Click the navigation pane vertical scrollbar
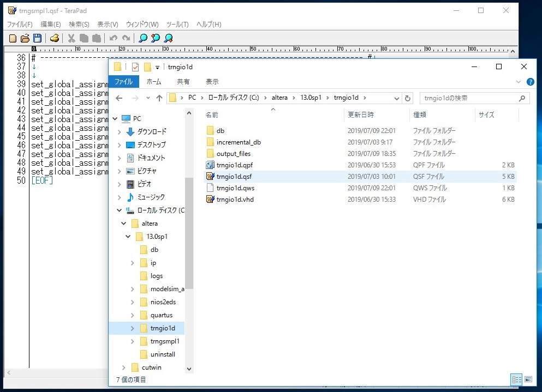The image size is (542, 392). click(x=189, y=233)
